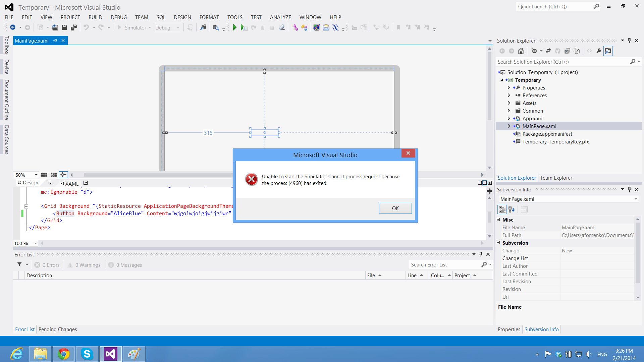
Task: Open Properties wrench in Solution Explorer
Action: (599, 51)
